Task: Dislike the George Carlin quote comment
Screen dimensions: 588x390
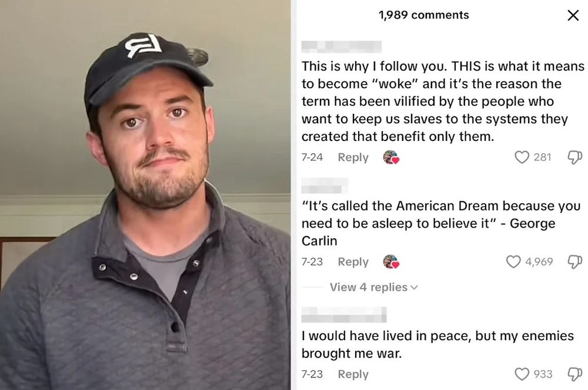Action: click(x=575, y=261)
